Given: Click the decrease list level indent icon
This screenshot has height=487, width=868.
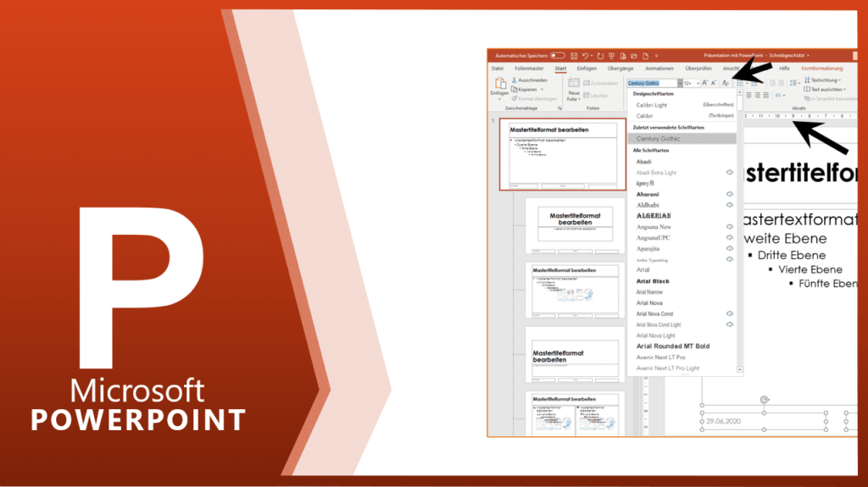Looking at the screenshot, I should (772, 82).
